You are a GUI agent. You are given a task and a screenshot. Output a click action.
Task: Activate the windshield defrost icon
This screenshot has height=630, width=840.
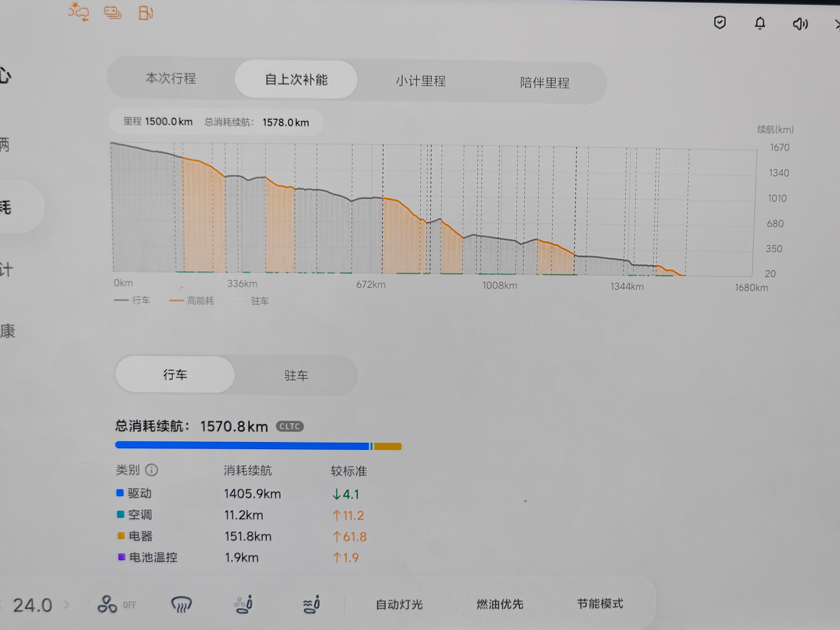coord(181,604)
